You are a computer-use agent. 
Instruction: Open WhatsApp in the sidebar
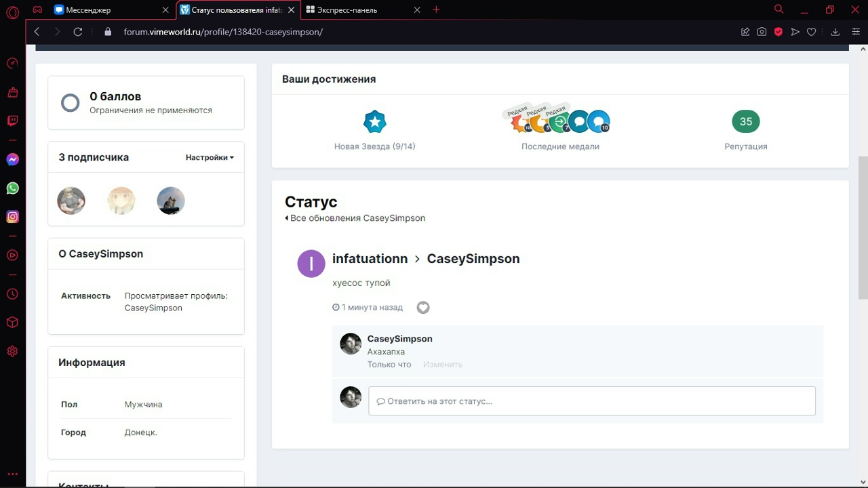click(12, 188)
